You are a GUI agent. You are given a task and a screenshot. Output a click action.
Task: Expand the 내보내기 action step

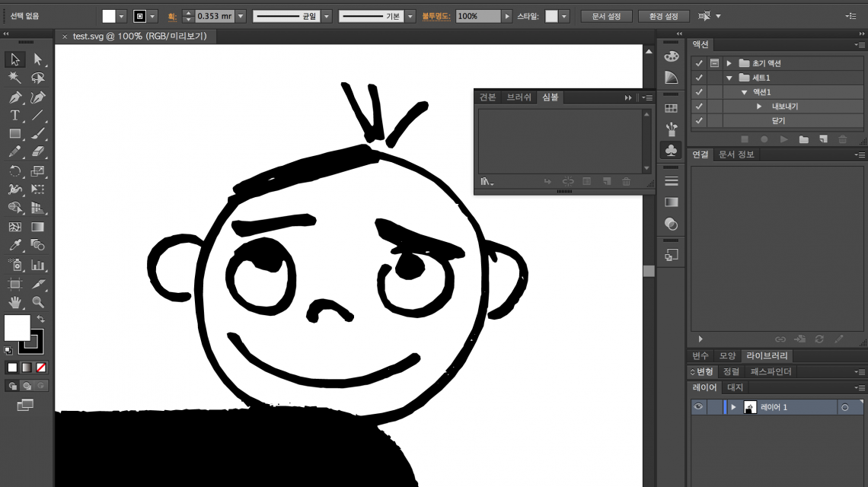pyautogui.click(x=759, y=107)
